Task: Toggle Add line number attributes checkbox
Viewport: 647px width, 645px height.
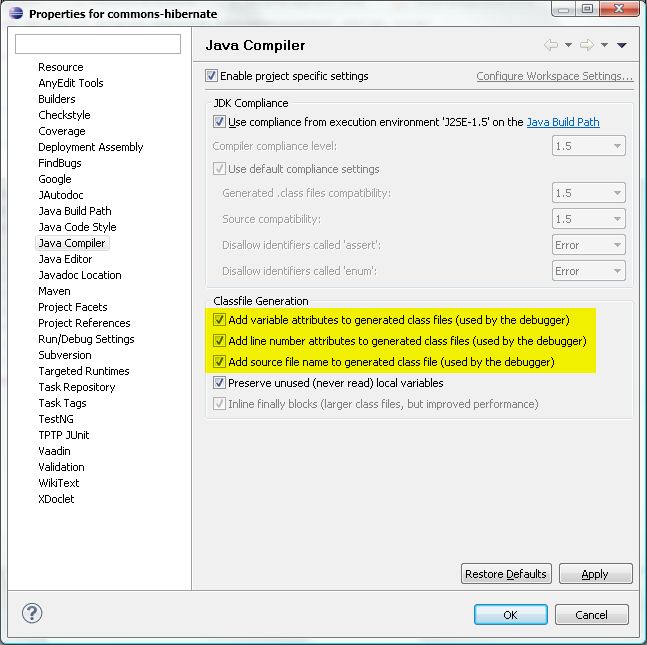Action: pyautogui.click(x=219, y=340)
